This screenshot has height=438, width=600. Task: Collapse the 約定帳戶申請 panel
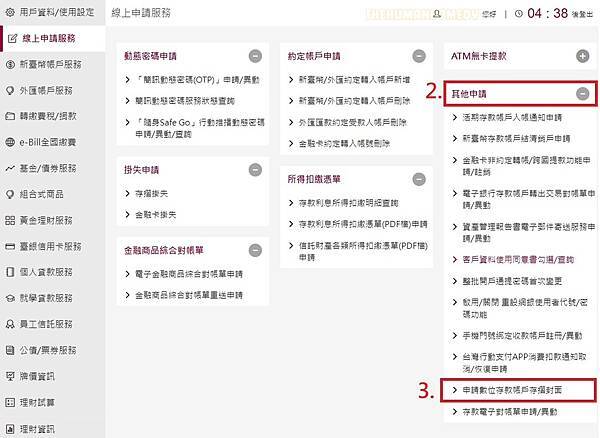point(419,56)
